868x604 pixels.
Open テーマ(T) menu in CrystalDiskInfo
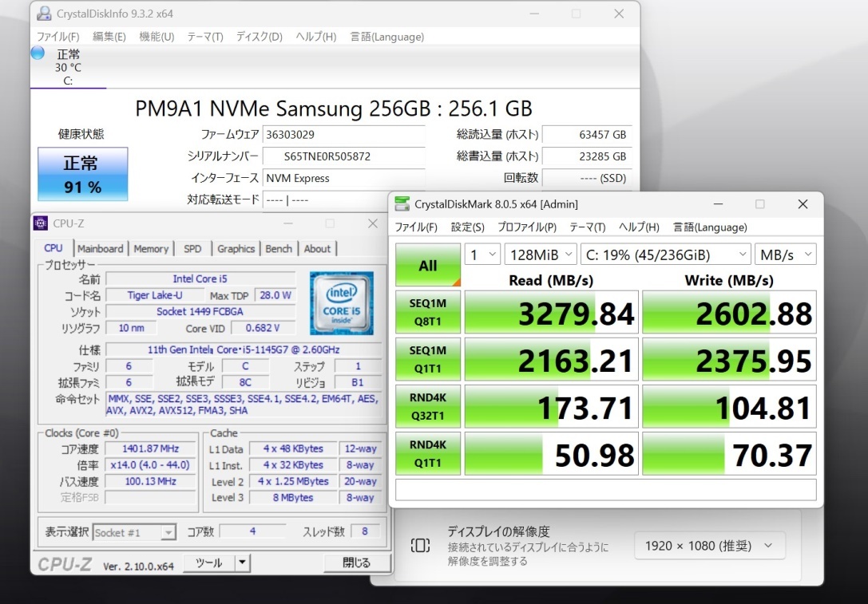[205, 37]
